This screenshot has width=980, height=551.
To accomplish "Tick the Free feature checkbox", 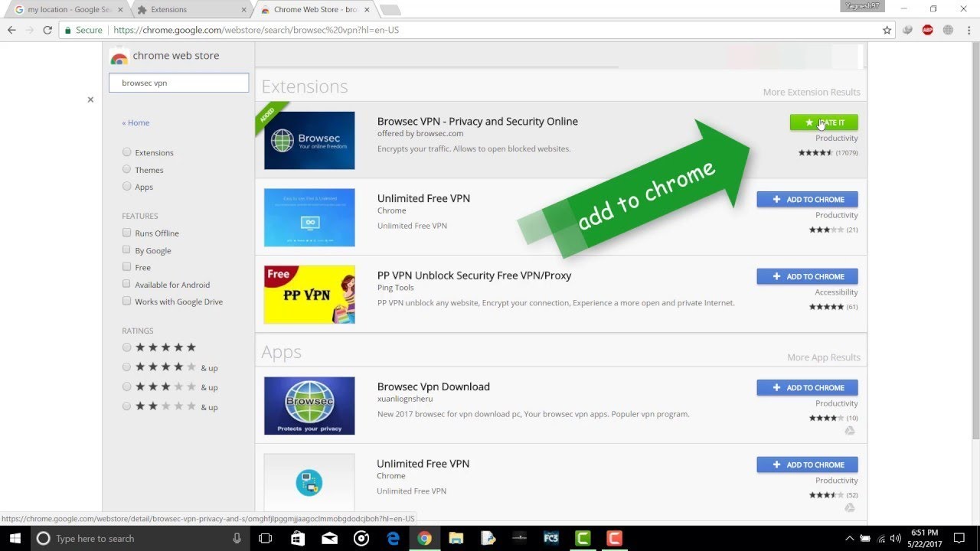I will pyautogui.click(x=127, y=267).
